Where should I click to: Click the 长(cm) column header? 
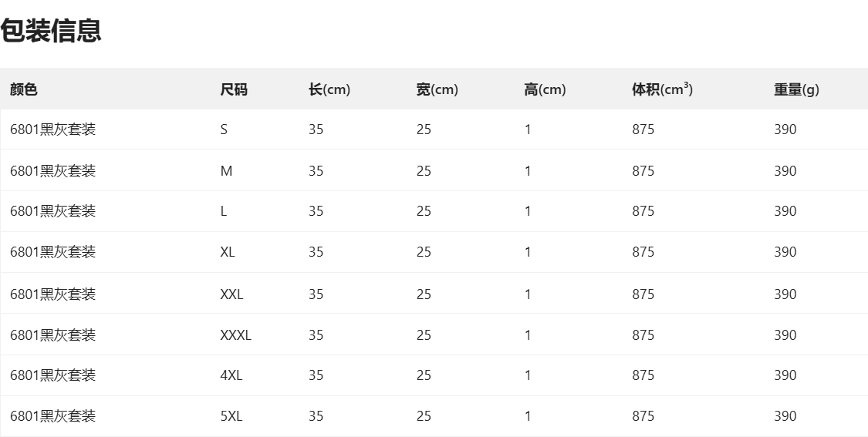[329, 89]
